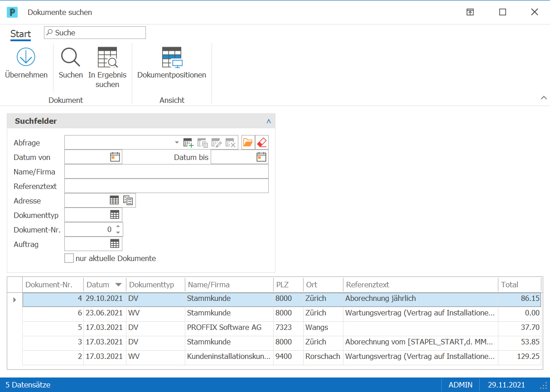
Task: Sort by the Name/Firma column header
Action: tap(229, 285)
